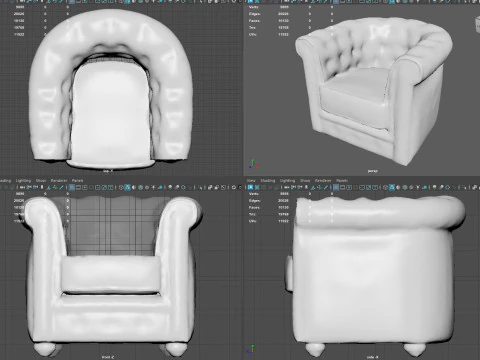Toggle Resolution Gate in front view panel

click(x=85, y=188)
